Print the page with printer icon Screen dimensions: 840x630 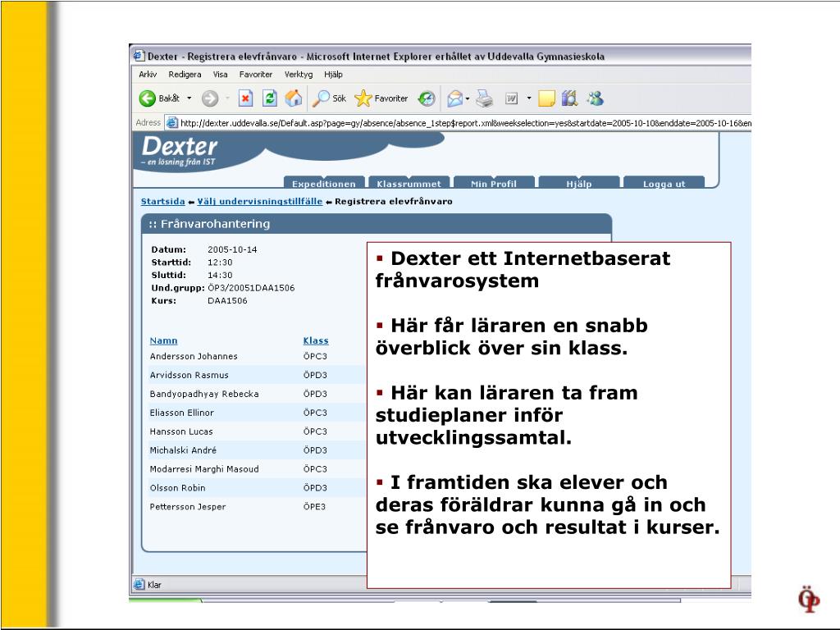484,98
